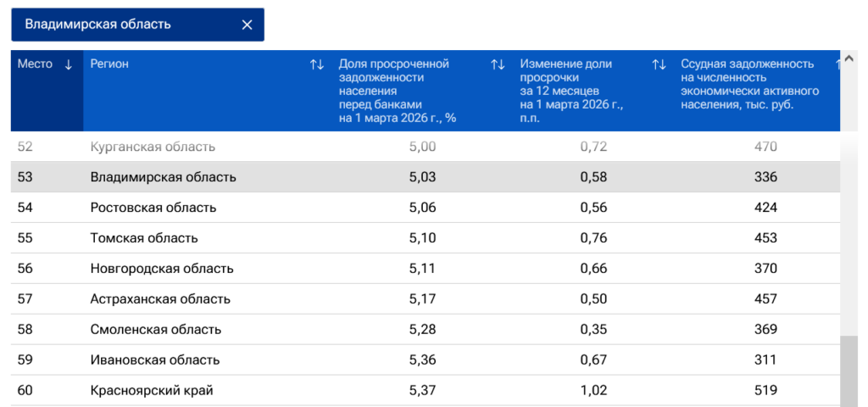Select the Ивановская область row
868x407 pixels.
(x=426, y=360)
